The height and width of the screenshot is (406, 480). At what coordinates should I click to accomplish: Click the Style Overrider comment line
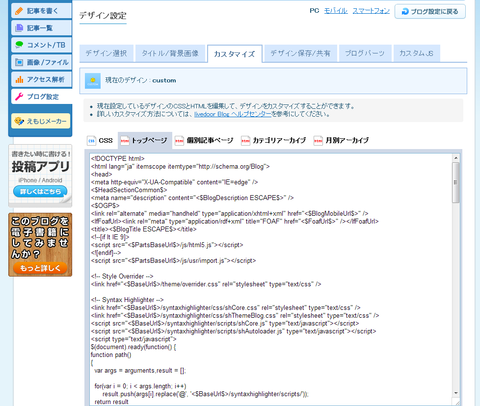[x=122, y=276]
